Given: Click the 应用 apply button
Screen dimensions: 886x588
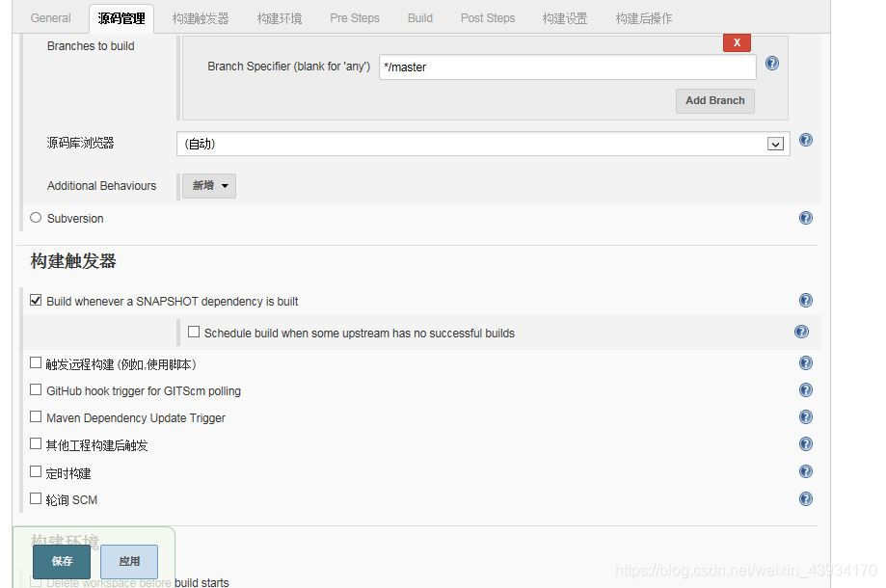Looking at the screenshot, I should click(129, 561).
